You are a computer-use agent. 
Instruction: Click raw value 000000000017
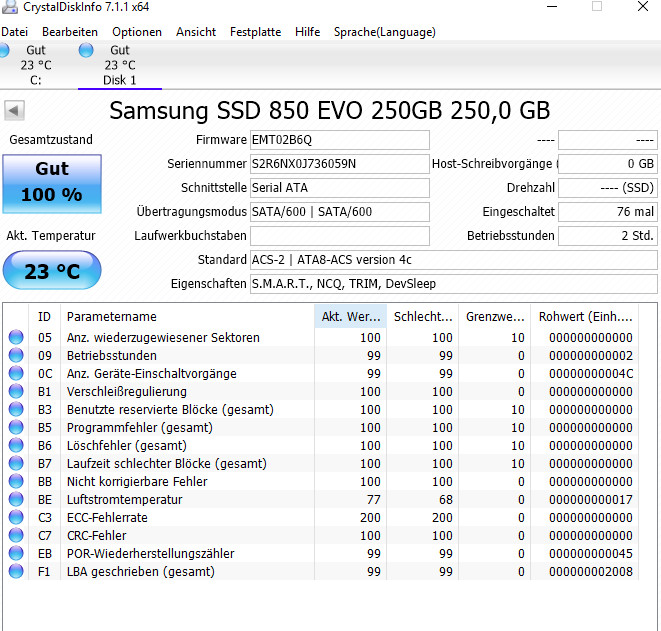coord(591,499)
